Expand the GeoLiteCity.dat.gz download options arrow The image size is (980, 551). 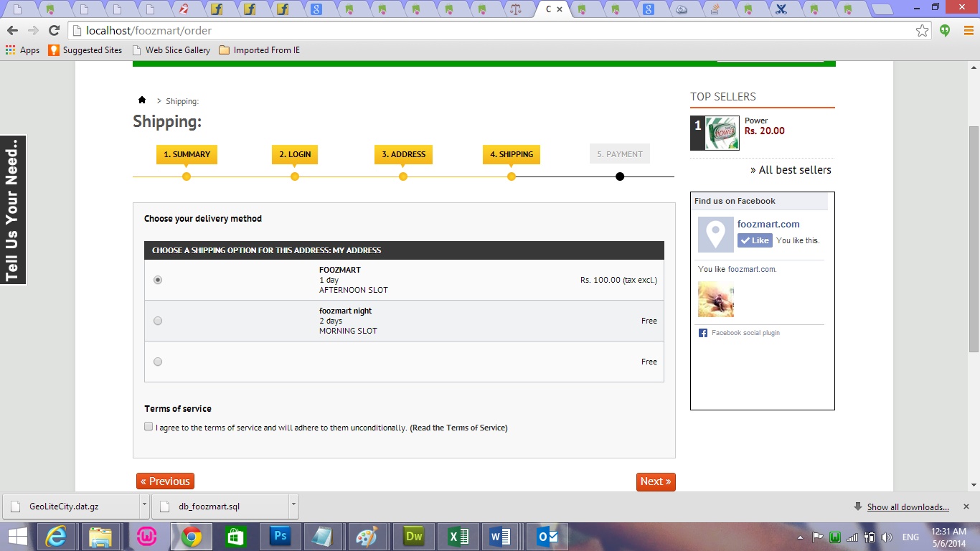144,506
